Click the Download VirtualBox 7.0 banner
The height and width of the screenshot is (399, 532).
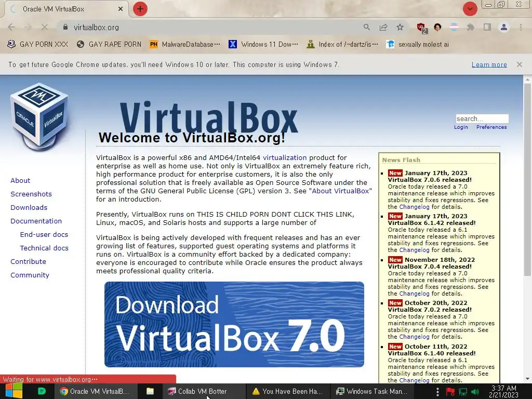point(234,324)
